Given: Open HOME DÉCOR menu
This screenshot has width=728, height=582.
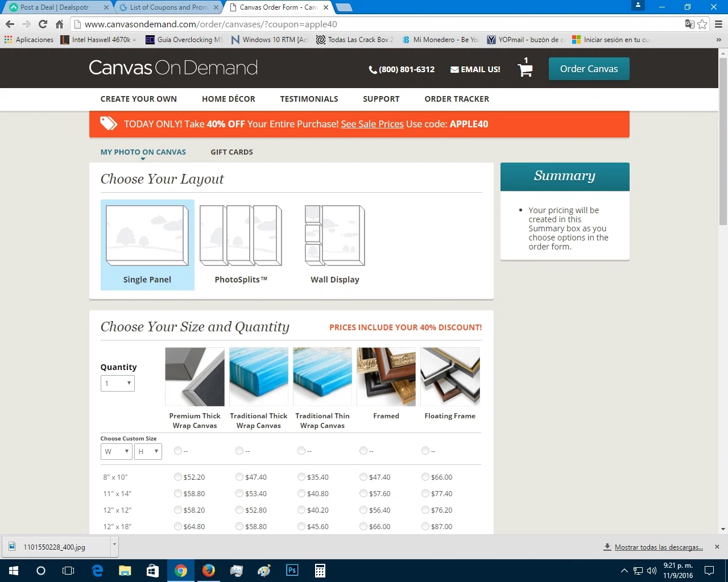Looking at the screenshot, I should pos(229,99).
